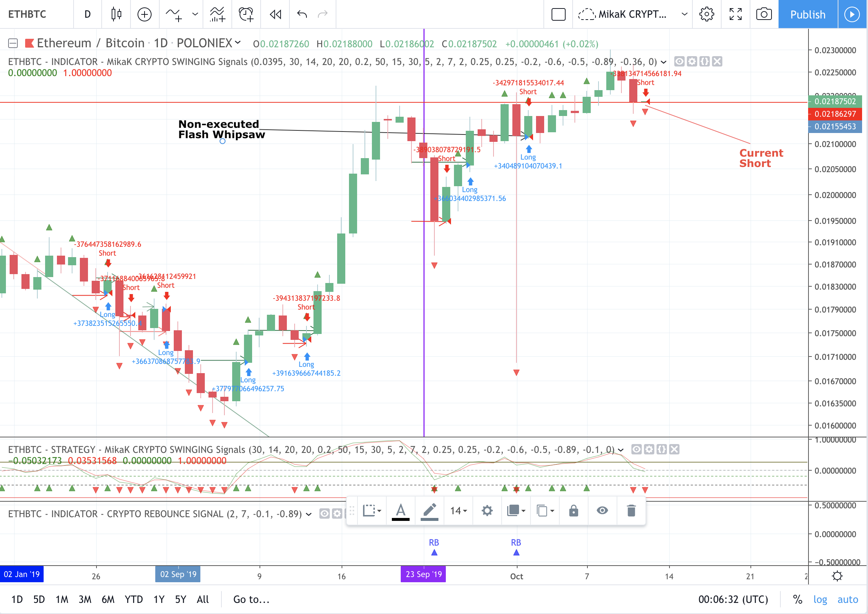Take a chart snapshot with the camera icon
868x614 pixels.
click(764, 14)
